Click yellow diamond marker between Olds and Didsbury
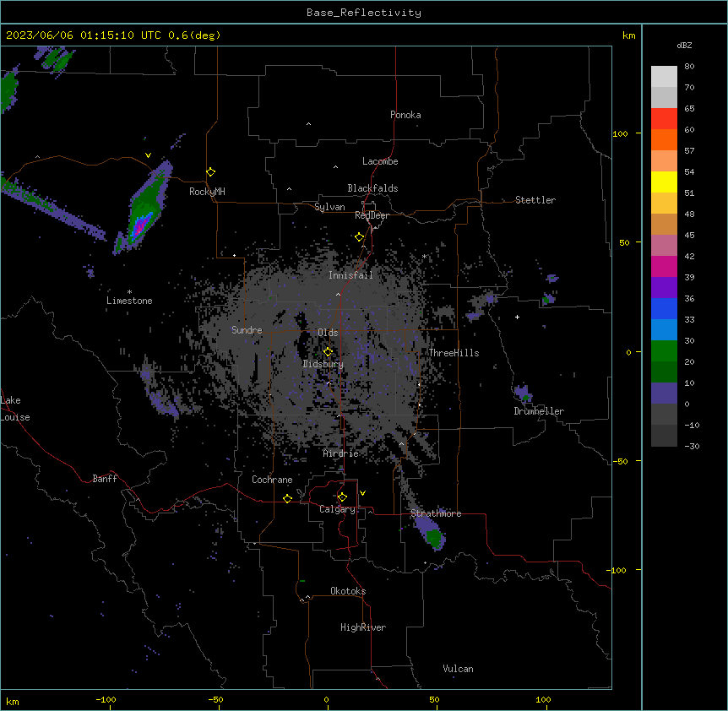 (329, 352)
